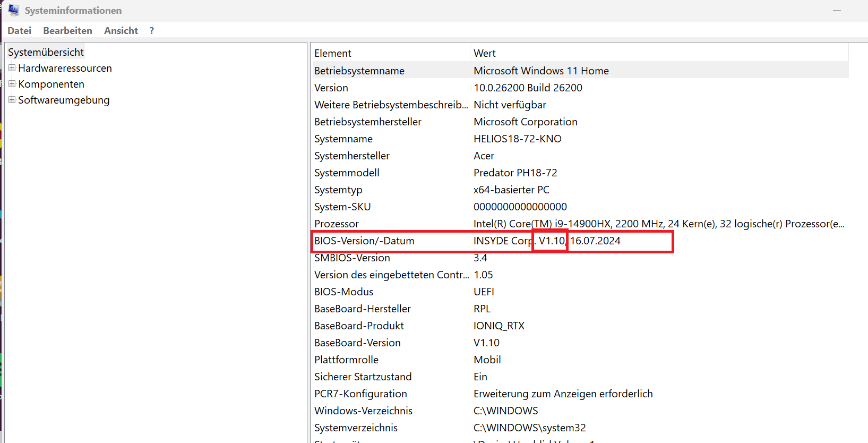The image size is (868, 443).
Task: Open the ? help menu
Action: pos(152,31)
